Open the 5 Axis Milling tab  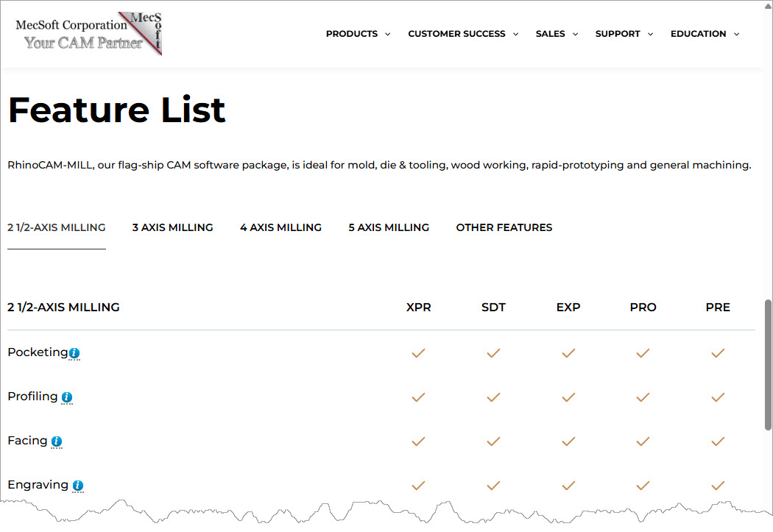point(389,227)
